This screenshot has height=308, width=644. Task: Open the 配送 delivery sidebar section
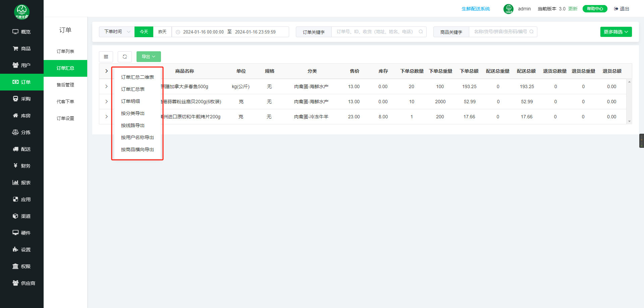tap(22, 149)
